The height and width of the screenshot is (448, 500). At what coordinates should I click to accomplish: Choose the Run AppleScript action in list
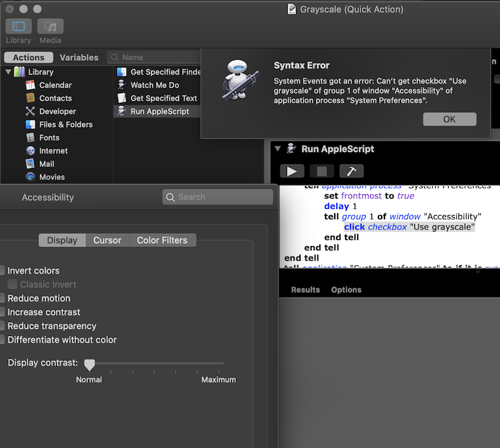(157, 111)
